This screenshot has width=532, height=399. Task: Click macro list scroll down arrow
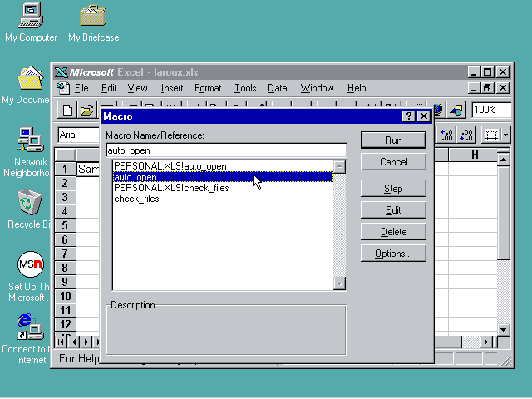click(340, 283)
